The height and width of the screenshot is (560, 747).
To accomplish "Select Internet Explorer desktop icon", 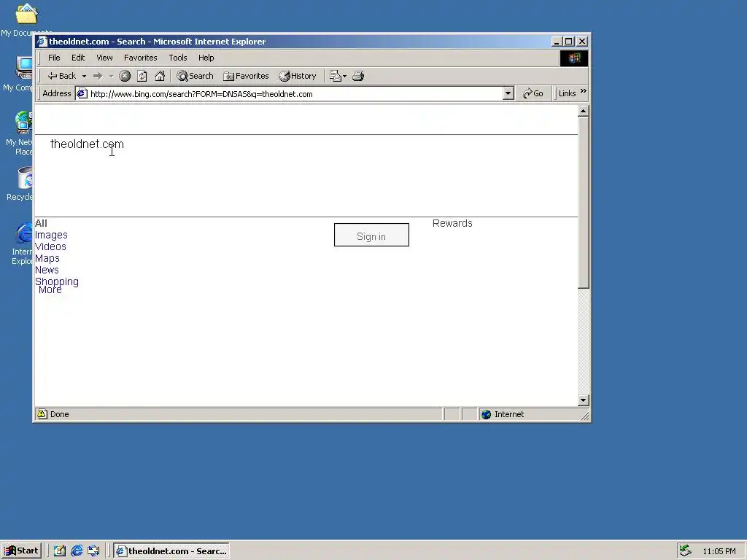I will point(23,244).
